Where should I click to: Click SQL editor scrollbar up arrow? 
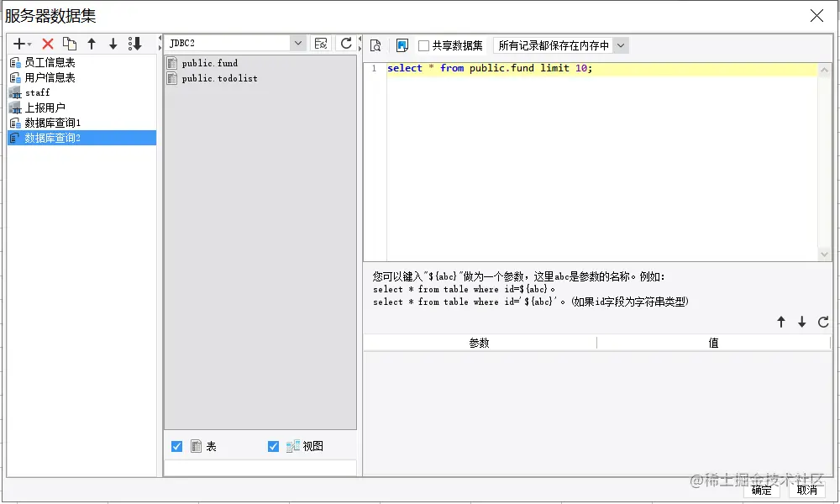click(825, 70)
